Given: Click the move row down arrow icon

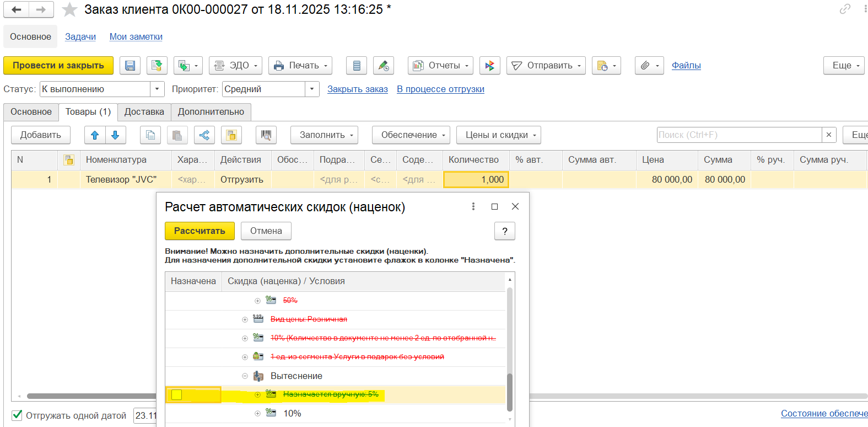Looking at the screenshot, I should [x=115, y=135].
